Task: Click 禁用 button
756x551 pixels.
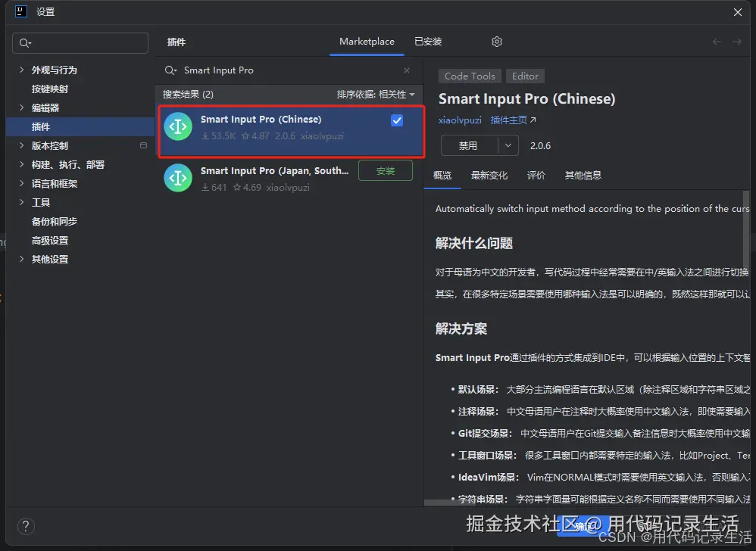Action: coord(469,145)
